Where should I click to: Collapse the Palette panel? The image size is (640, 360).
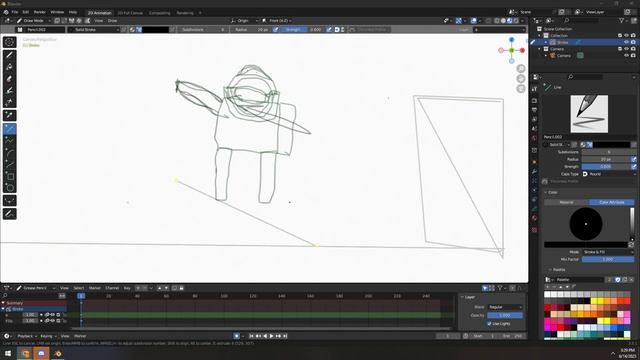click(x=551, y=270)
